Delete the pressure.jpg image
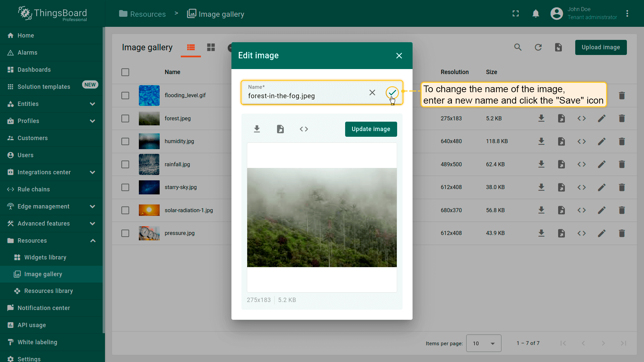Image resolution: width=644 pixels, height=362 pixels. pyautogui.click(x=622, y=233)
